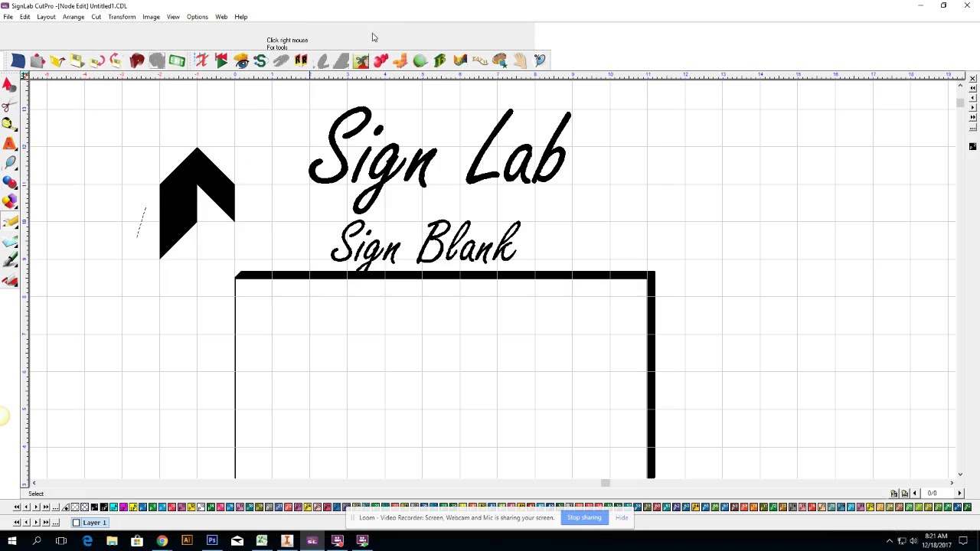
Task: Open Illustrator from the taskbar
Action: click(x=187, y=541)
